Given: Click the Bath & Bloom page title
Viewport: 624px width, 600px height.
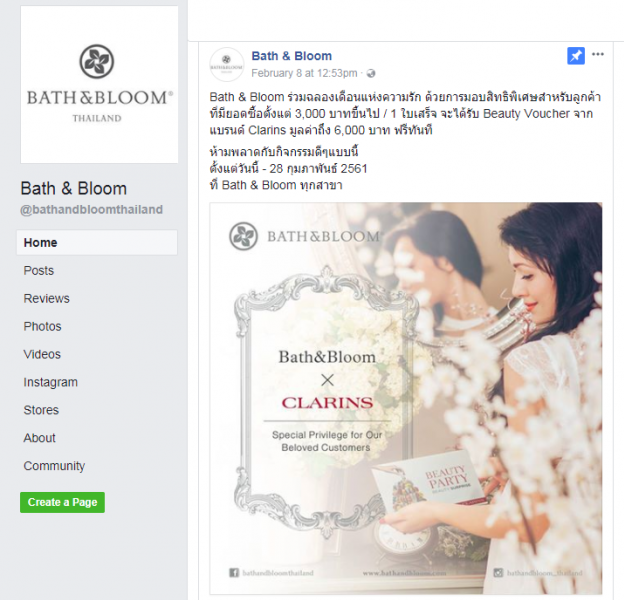Looking at the screenshot, I should click(74, 188).
